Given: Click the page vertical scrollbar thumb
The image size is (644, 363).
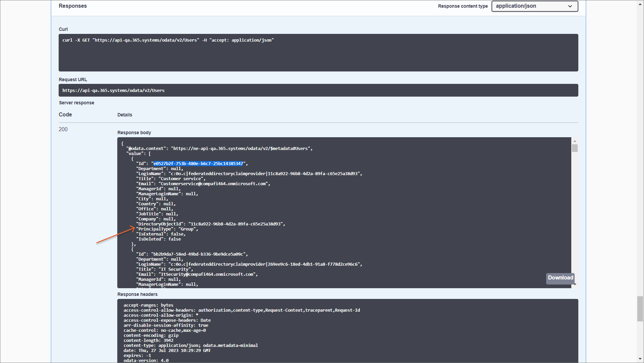Looking at the screenshot, I should [x=640, y=309].
